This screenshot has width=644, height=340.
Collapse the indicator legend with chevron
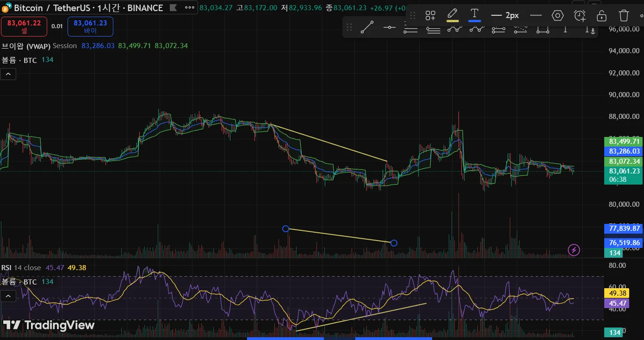click(8, 74)
